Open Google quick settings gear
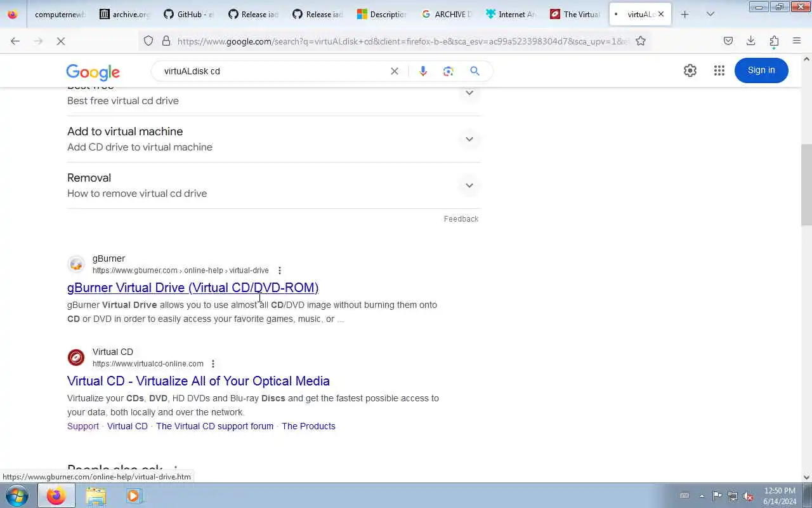The width and height of the screenshot is (812, 508). tap(690, 70)
